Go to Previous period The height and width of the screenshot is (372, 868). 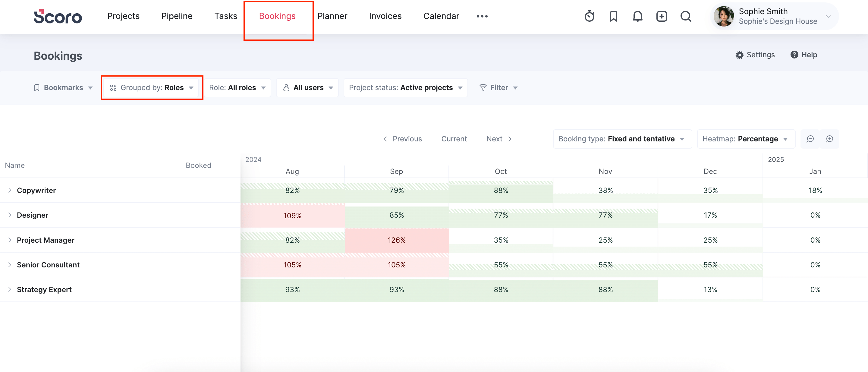point(403,139)
